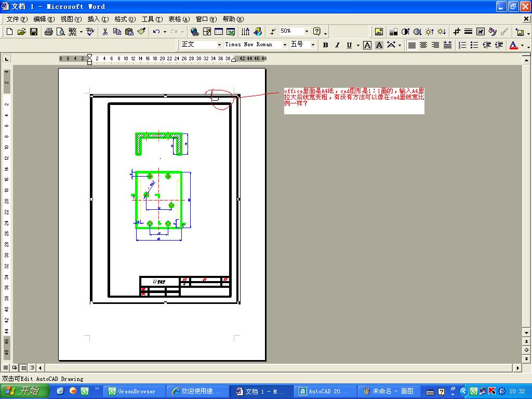This screenshot has height=399, width=532.
Task: Decrease paragraph indent
Action: [x=486, y=45]
